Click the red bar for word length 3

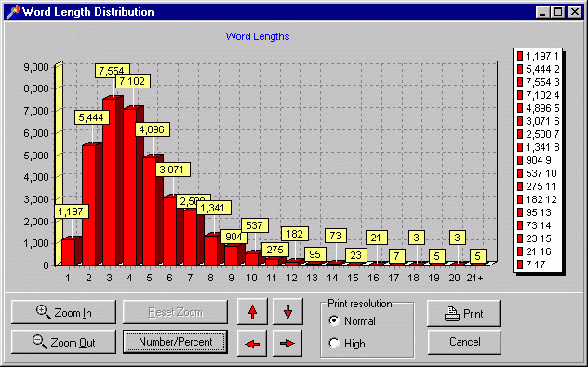click(x=110, y=182)
